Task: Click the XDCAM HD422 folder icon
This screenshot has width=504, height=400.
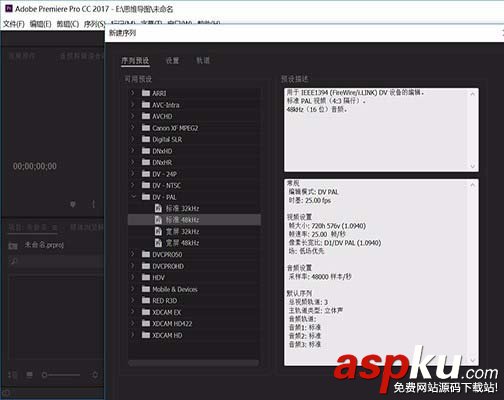Action: coord(146,323)
